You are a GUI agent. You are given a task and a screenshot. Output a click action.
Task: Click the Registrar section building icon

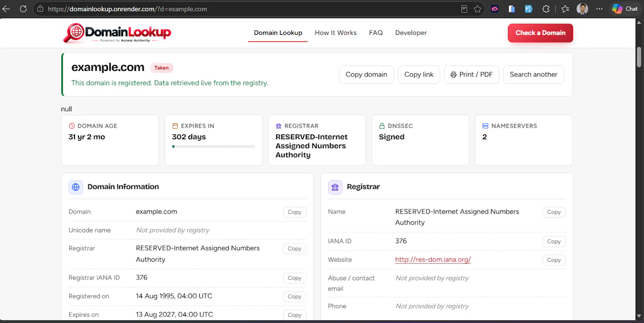click(335, 187)
